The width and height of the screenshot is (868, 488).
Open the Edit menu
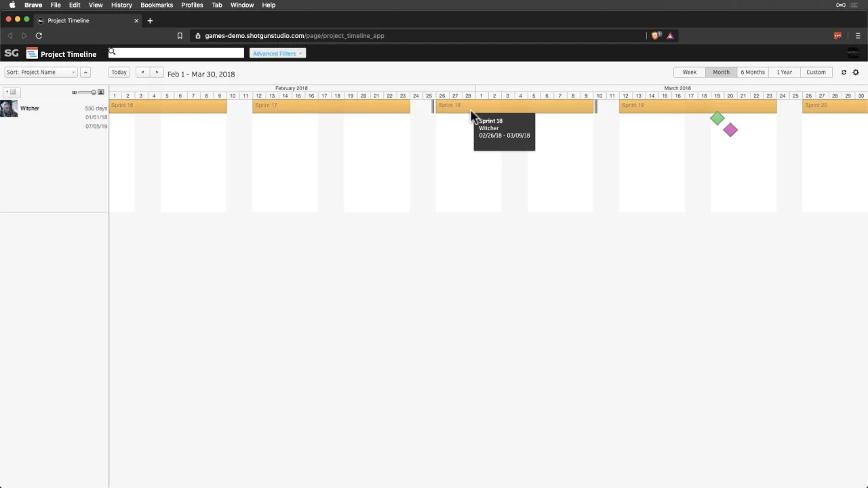(75, 5)
